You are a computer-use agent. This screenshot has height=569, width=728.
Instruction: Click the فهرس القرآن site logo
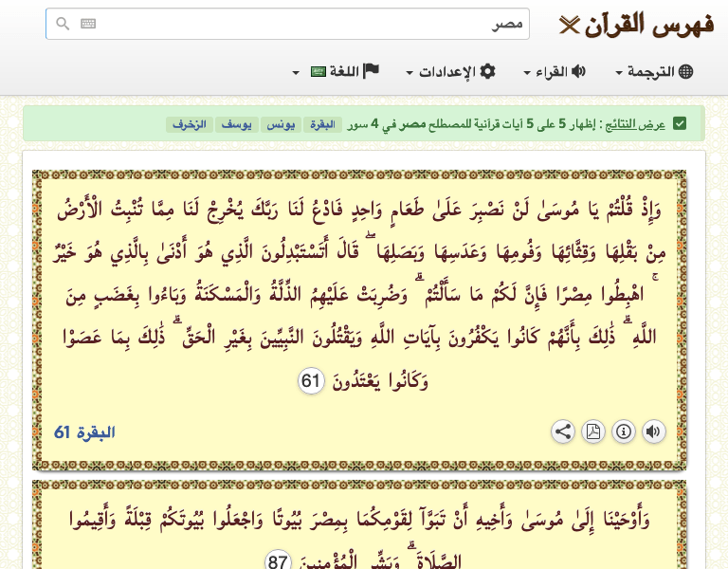pos(636,24)
